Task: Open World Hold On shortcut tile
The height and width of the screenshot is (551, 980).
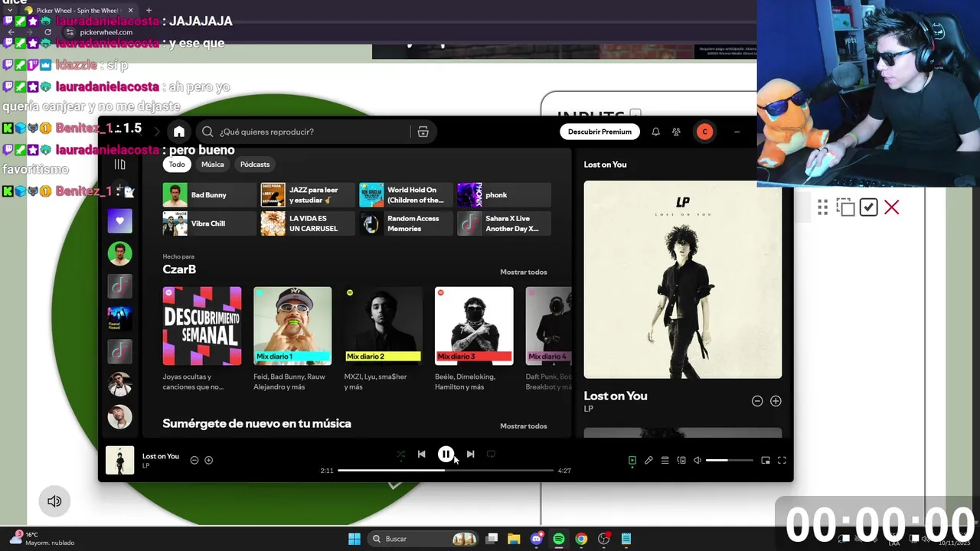Action: coord(406,195)
